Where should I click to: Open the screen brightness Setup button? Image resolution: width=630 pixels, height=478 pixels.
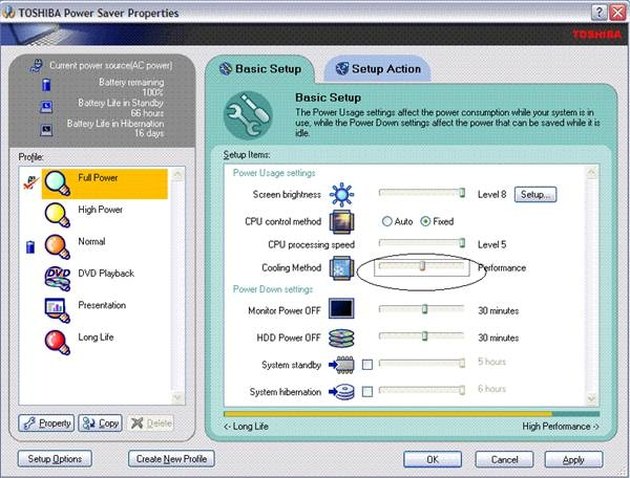535,195
